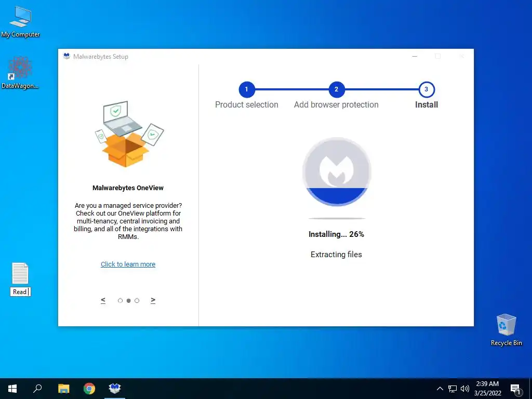The image size is (532, 399).
Task: Click the Malwarebytes OneView heading
Action: coord(128,188)
